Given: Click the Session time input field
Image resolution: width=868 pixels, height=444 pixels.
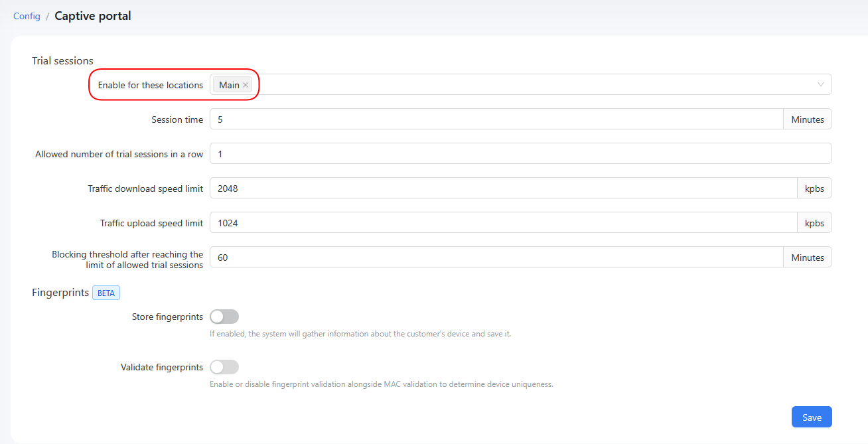Looking at the screenshot, I should [496, 119].
